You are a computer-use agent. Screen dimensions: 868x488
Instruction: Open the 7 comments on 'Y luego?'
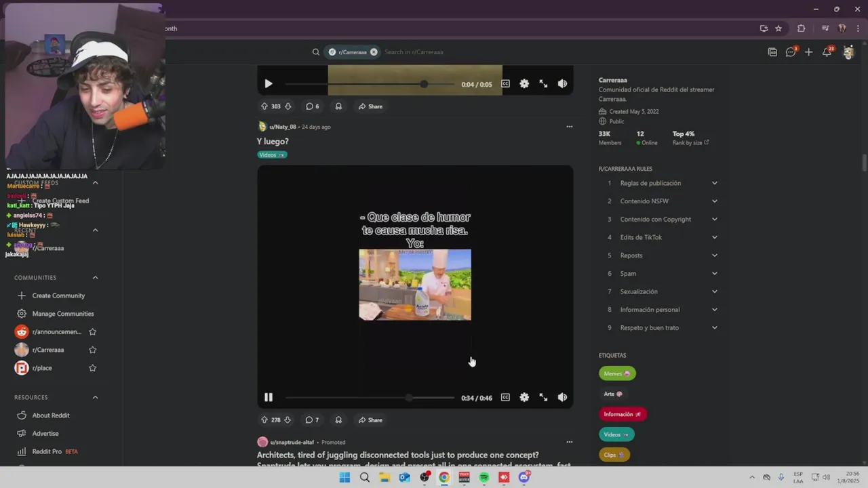pos(312,420)
